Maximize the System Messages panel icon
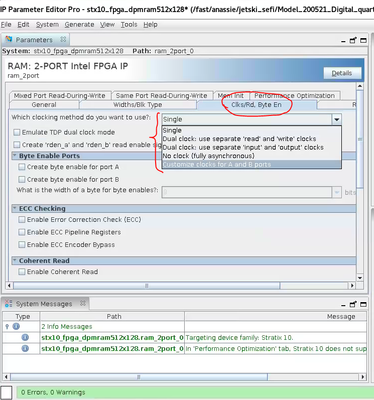The width and height of the screenshot is (374, 400). [363, 304]
